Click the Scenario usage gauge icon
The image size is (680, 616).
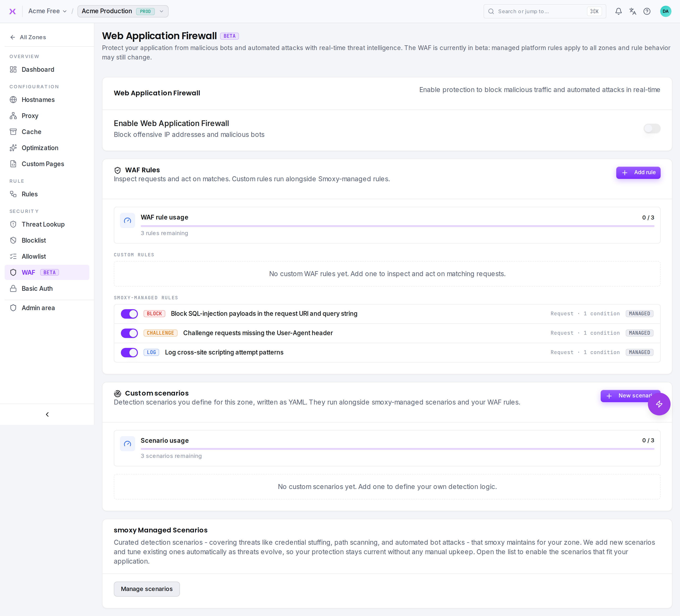127,444
